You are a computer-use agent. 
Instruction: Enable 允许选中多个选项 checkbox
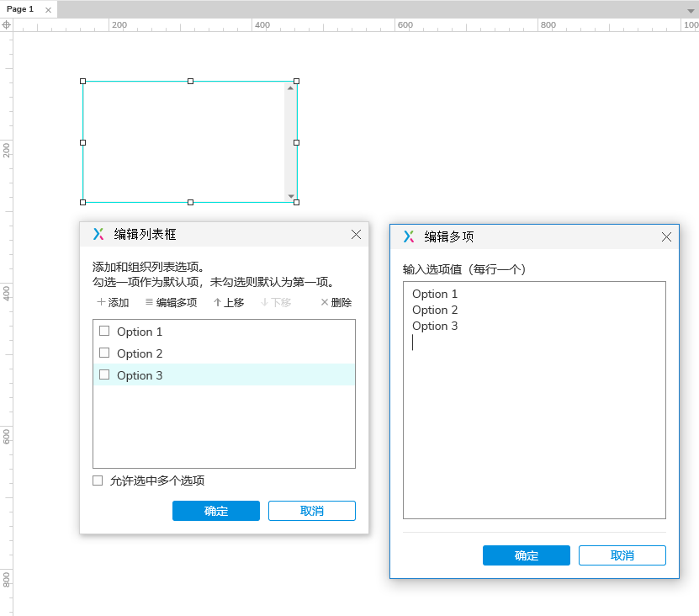coord(98,481)
